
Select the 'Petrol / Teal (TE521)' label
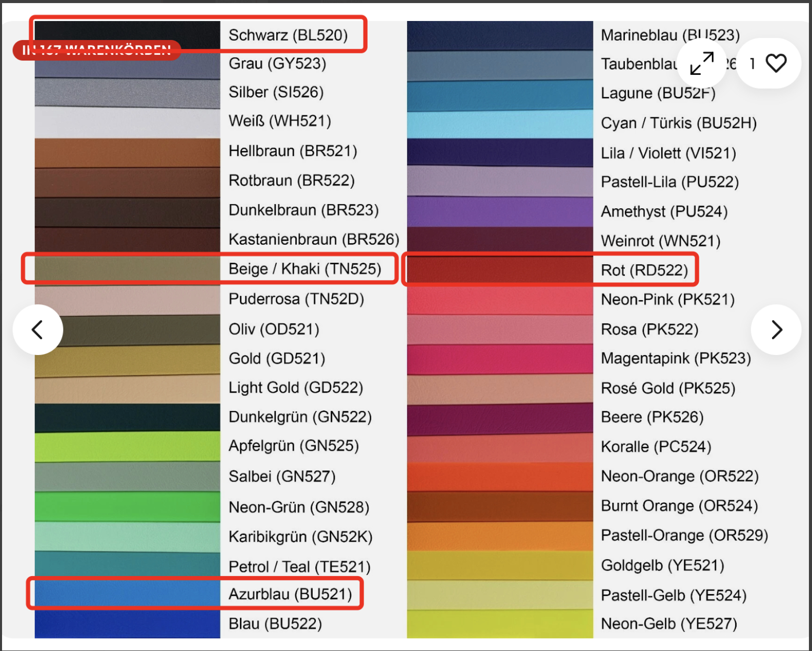[x=299, y=567]
